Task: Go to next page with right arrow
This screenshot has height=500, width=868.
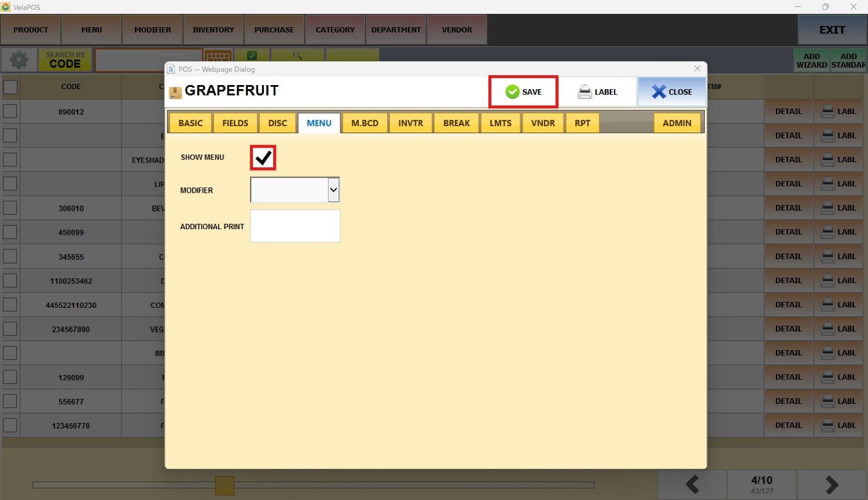Action: pos(832,484)
